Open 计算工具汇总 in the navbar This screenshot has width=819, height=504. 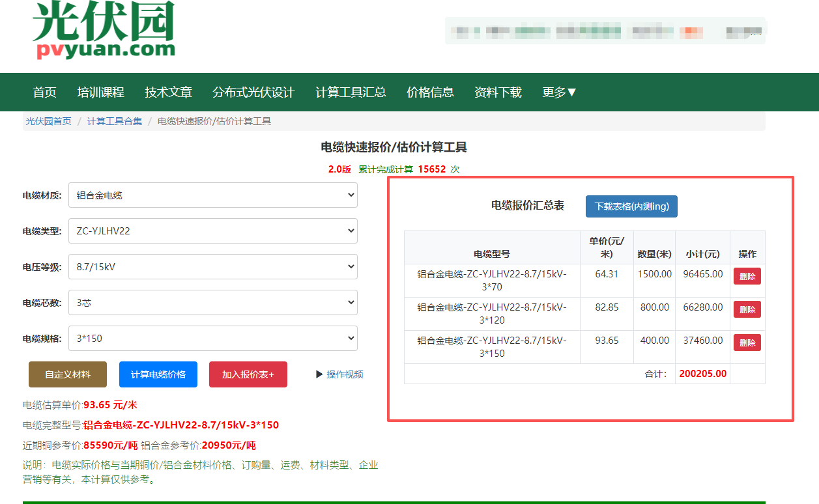[351, 92]
